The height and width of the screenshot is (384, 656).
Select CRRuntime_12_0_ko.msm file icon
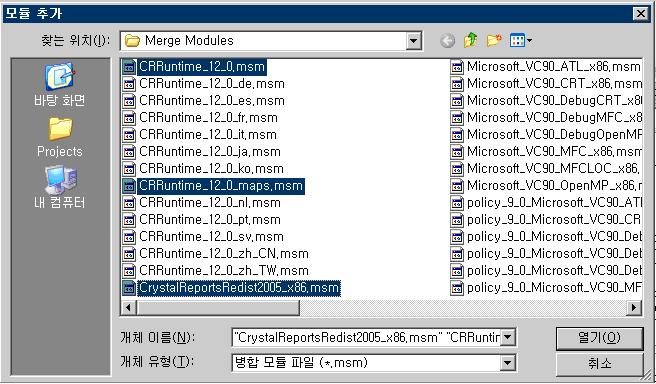[x=129, y=169]
